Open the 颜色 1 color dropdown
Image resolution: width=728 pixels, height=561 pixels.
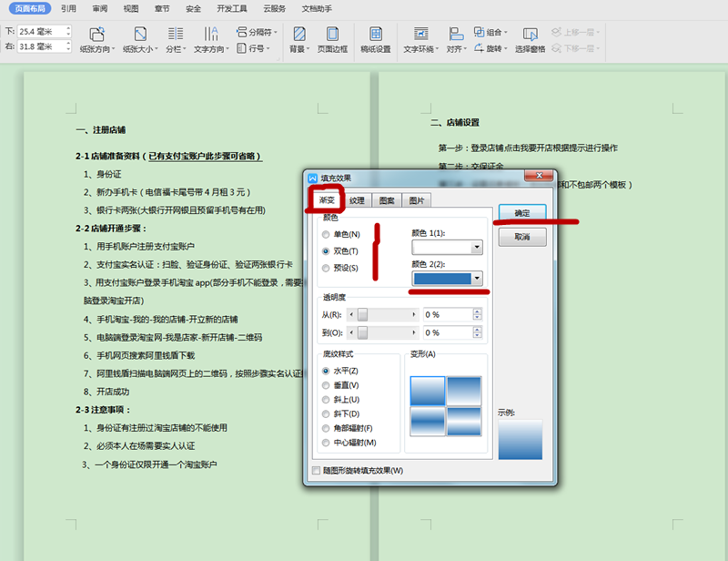(447, 248)
